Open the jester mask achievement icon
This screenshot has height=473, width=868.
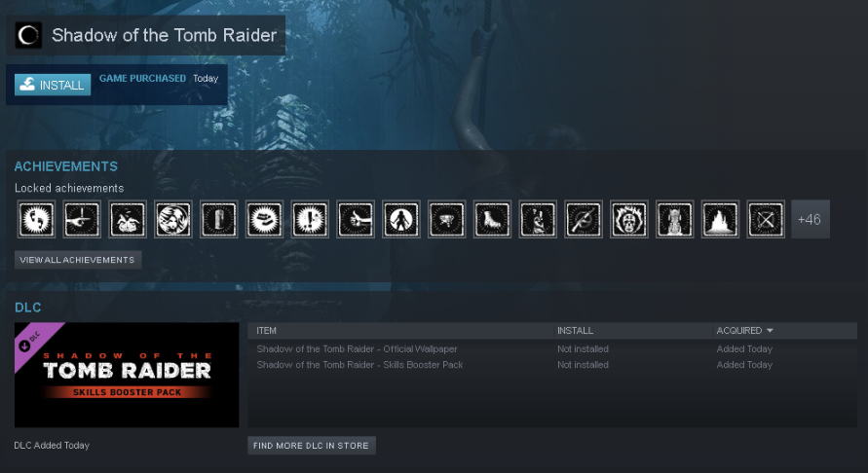click(128, 219)
